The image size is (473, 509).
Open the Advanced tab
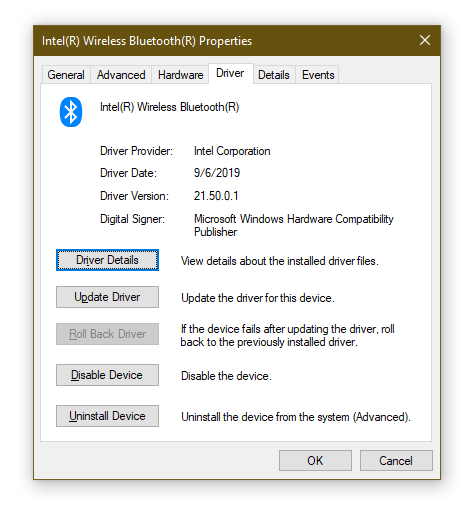coord(121,75)
